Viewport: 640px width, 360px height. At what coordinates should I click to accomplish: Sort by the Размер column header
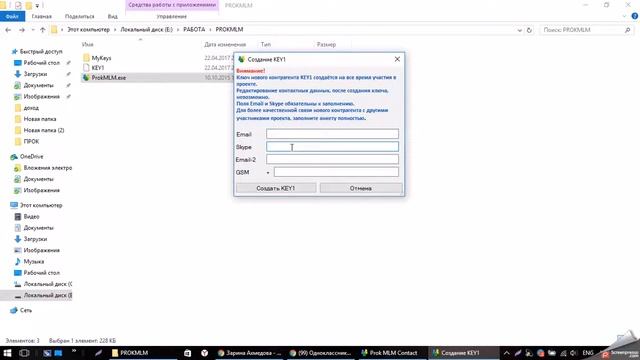(x=326, y=44)
